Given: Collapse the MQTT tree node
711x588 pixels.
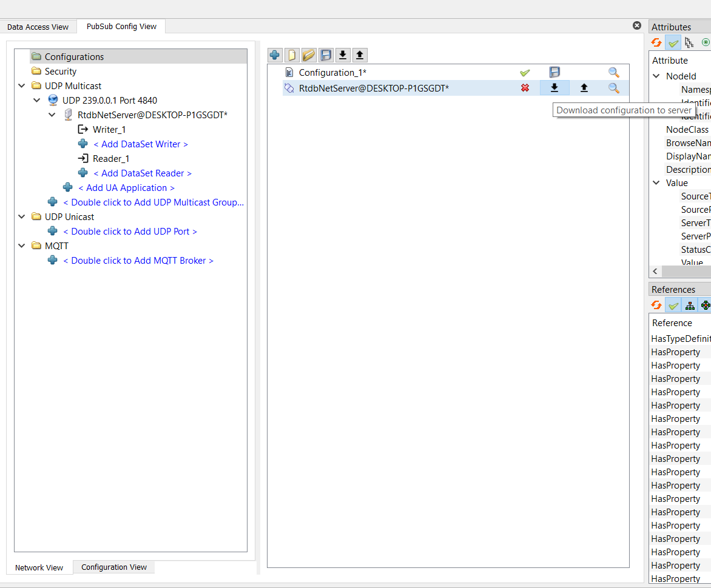Looking at the screenshot, I should (21, 246).
